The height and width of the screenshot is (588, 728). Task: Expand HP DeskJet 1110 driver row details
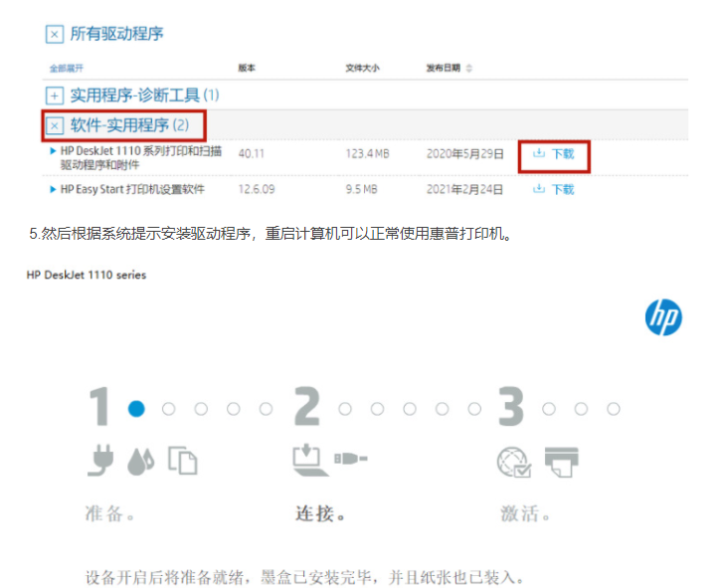point(54,150)
